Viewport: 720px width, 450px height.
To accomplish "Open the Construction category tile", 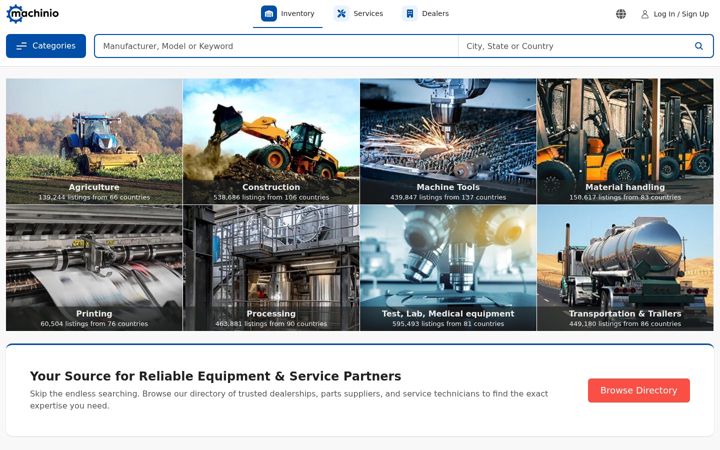I will pos(271,141).
